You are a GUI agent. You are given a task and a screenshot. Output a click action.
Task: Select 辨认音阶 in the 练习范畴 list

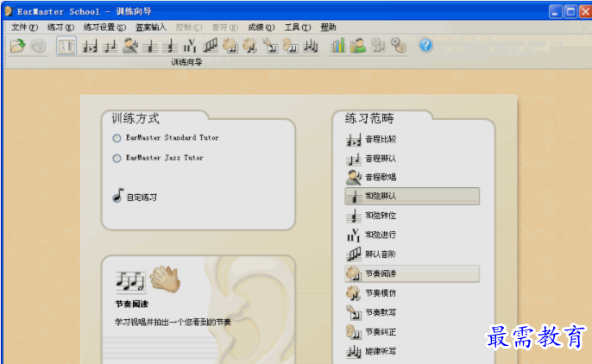coord(412,254)
